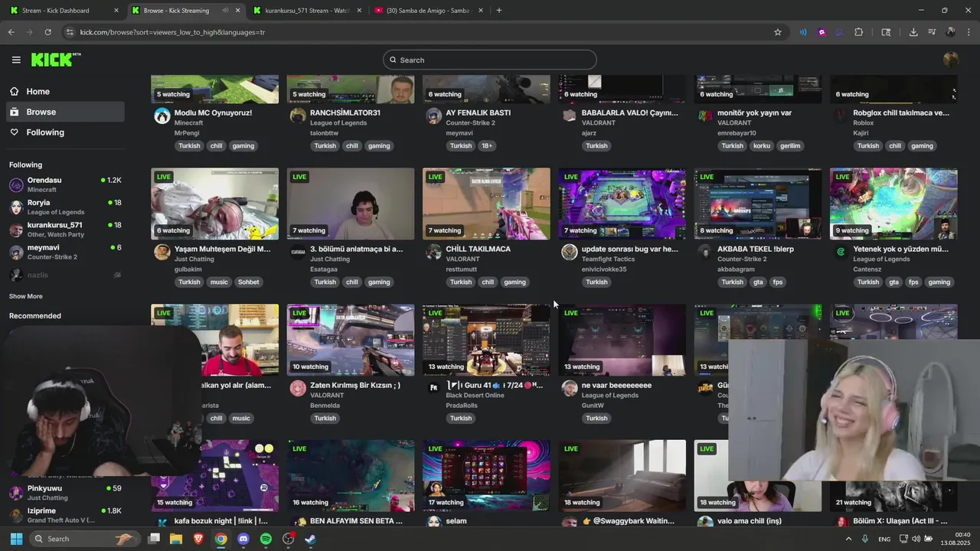Click the microphone tray icon
980x551 pixels.
[x=865, y=539]
